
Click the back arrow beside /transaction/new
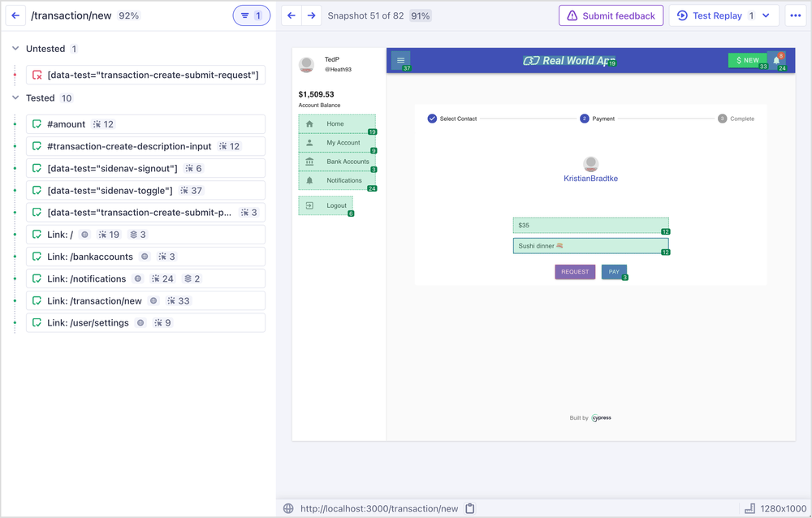tap(15, 15)
